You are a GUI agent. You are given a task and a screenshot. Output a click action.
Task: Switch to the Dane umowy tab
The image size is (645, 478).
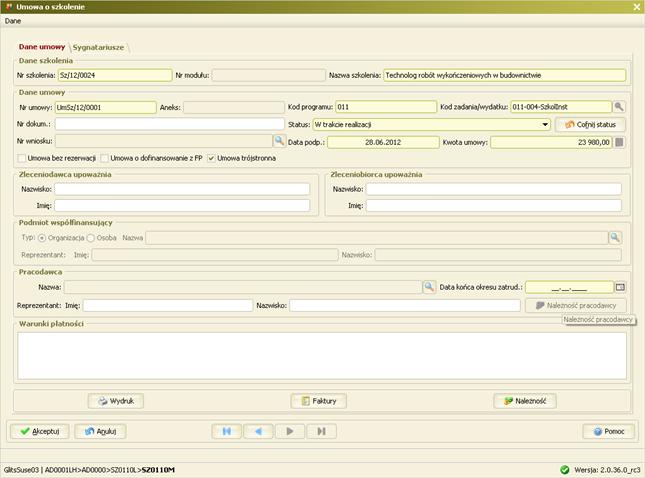coord(42,47)
